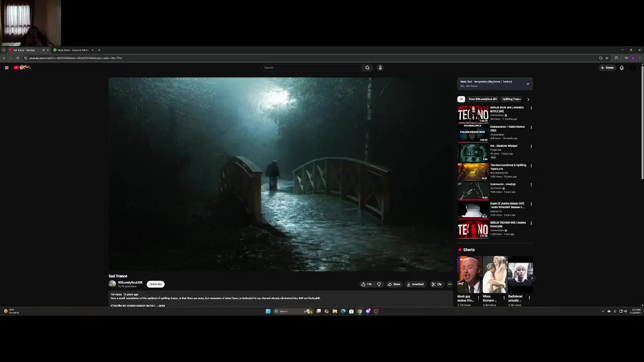Open the Xet - Shadows Whisper thumbnail
644x362 pixels.
pos(472,152)
